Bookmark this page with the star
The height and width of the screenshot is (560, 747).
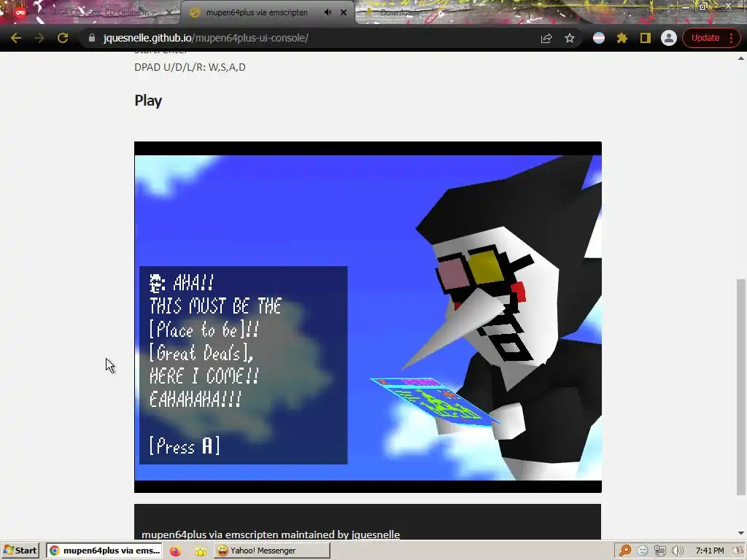coord(569,38)
